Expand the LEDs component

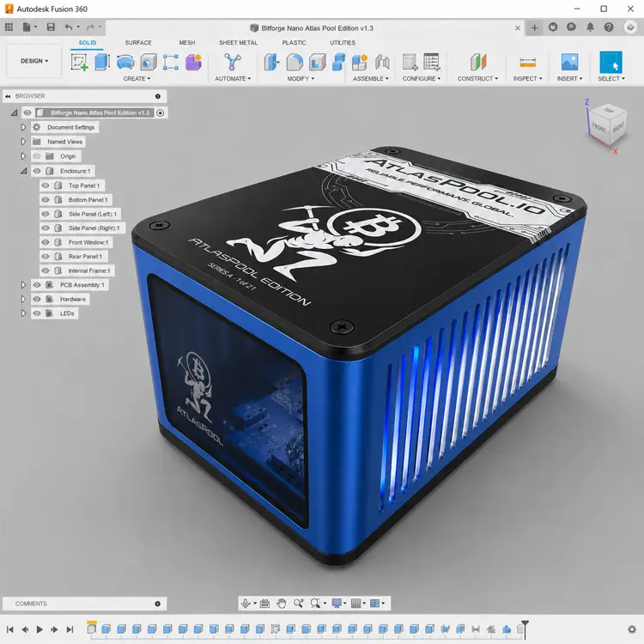click(x=23, y=313)
